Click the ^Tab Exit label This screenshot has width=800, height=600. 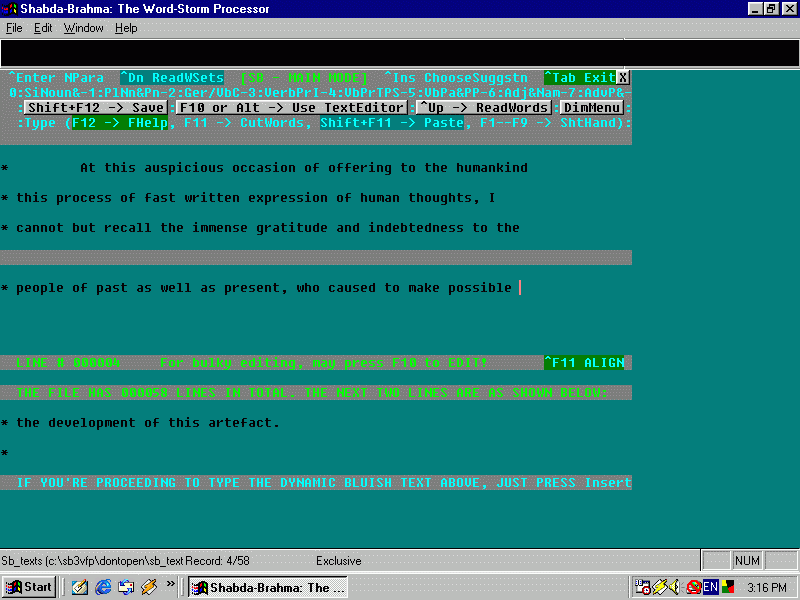pyautogui.click(x=580, y=78)
